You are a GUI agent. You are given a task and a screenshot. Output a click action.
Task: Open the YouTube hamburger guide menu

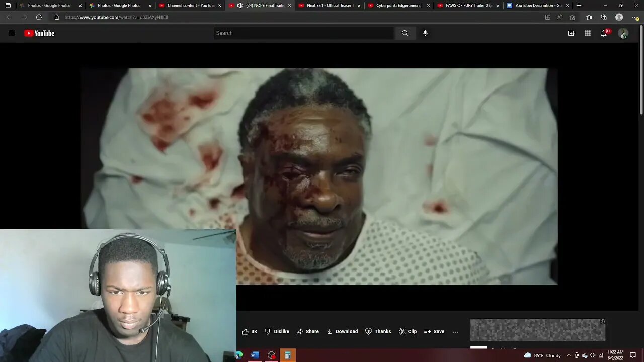point(12,33)
